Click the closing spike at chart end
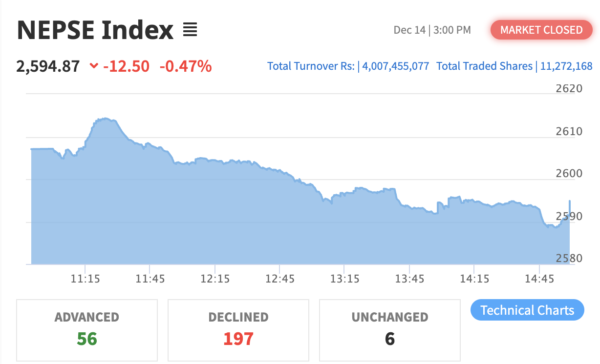Image resolution: width=600 pixels, height=364 pixels. pos(570,201)
